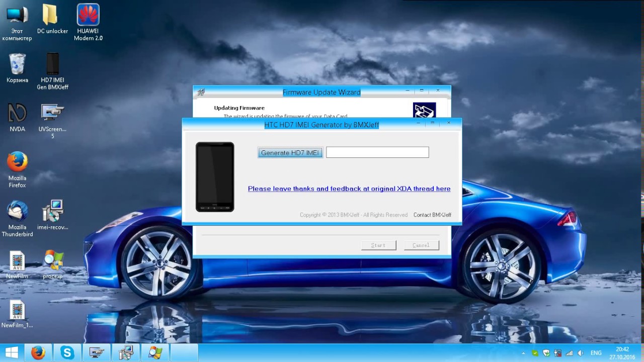Select the procexp desktop icon
Image resolution: width=644 pixels, height=362 pixels.
pyautogui.click(x=52, y=265)
